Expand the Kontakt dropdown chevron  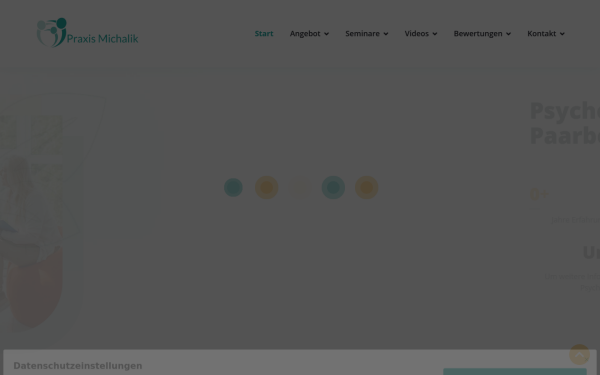pyautogui.click(x=562, y=34)
